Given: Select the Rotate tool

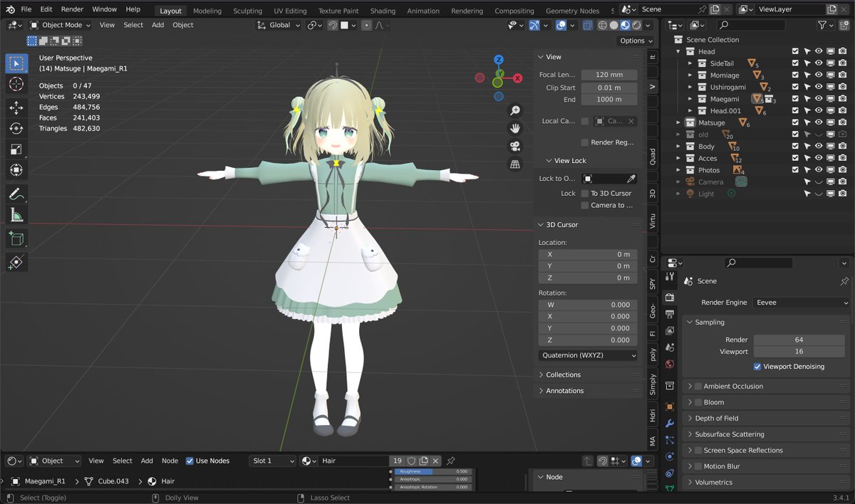Looking at the screenshot, I should pos(16,128).
